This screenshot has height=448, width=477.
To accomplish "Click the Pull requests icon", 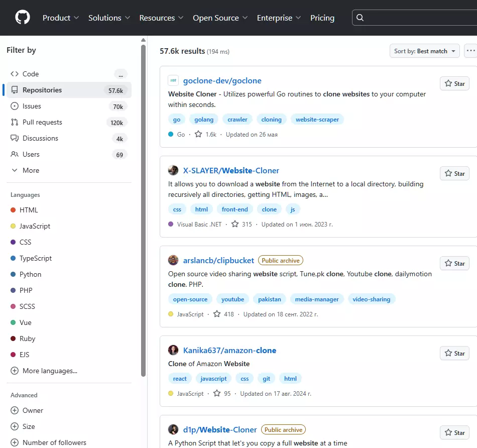I will click(x=14, y=123).
